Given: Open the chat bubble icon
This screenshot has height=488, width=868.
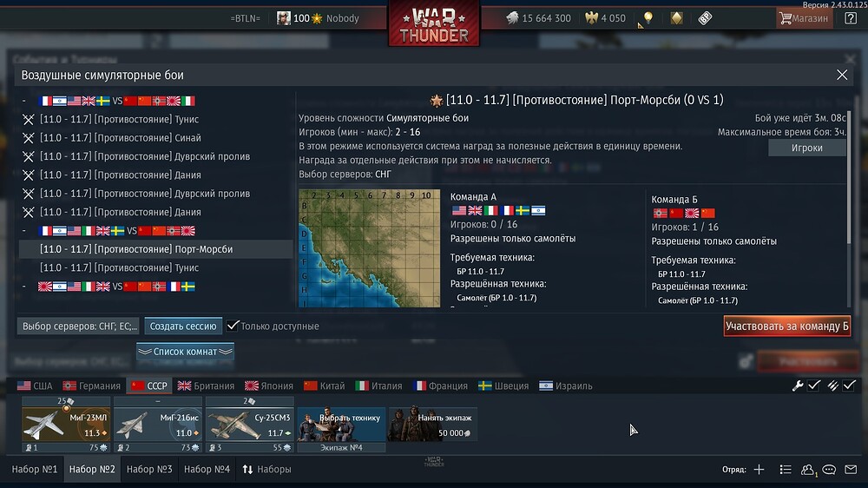Looking at the screenshot, I should point(829,470).
